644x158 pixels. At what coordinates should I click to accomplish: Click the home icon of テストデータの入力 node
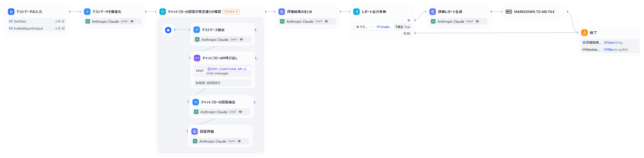11,11
